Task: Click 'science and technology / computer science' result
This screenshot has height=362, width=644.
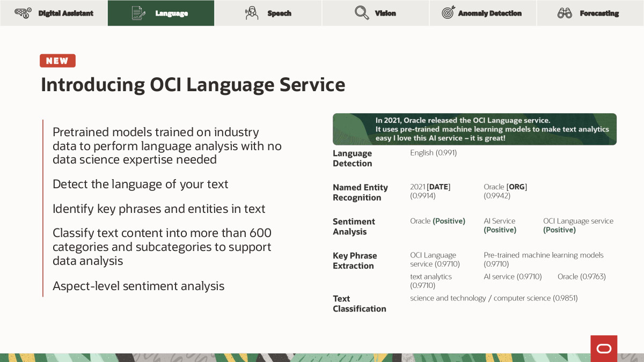Action: click(494, 298)
